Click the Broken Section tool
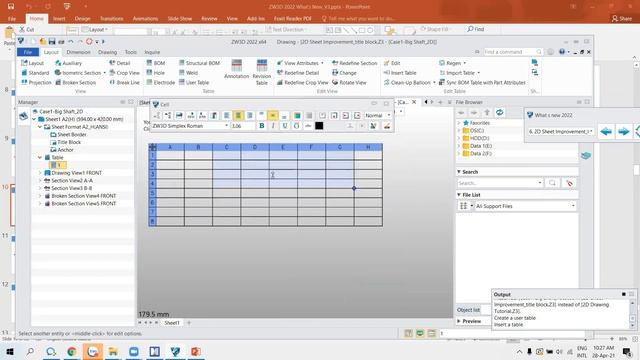Screen dimensions: 640x360 point(76,82)
